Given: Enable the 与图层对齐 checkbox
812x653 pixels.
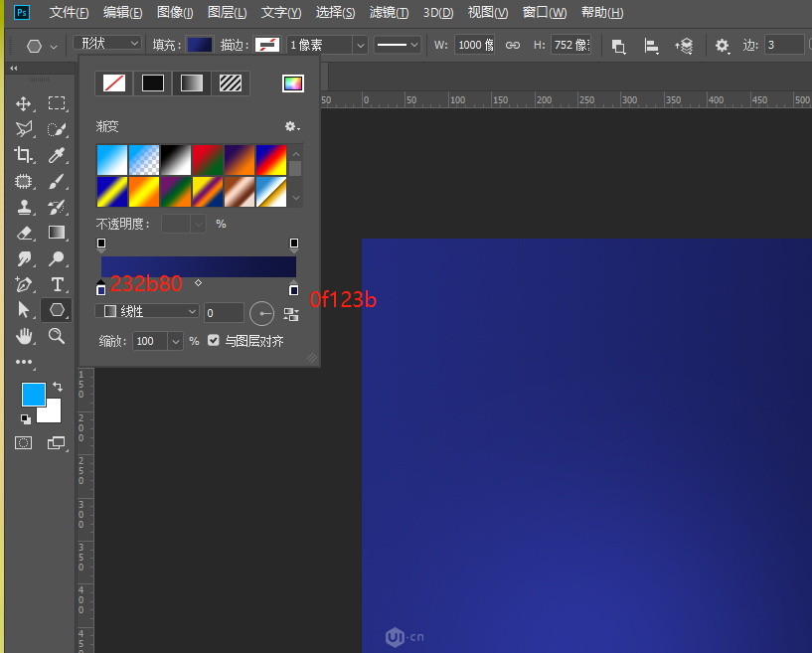Looking at the screenshot, I should pyautogui.click(x=214, y=340).
